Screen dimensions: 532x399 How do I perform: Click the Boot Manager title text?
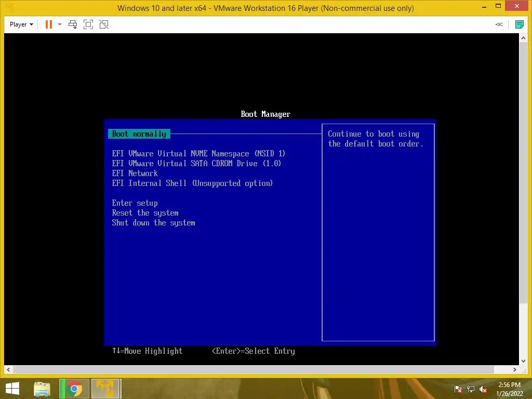coord(265,114)
